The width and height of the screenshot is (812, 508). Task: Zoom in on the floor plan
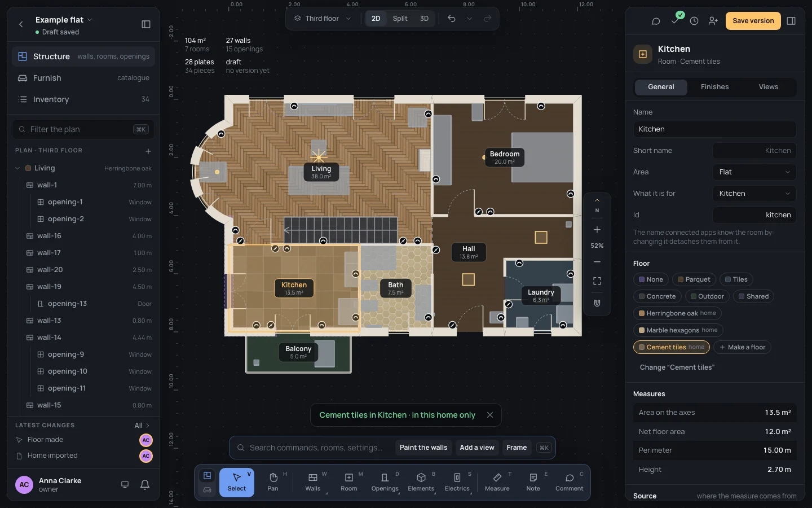(x=597, y=230)
